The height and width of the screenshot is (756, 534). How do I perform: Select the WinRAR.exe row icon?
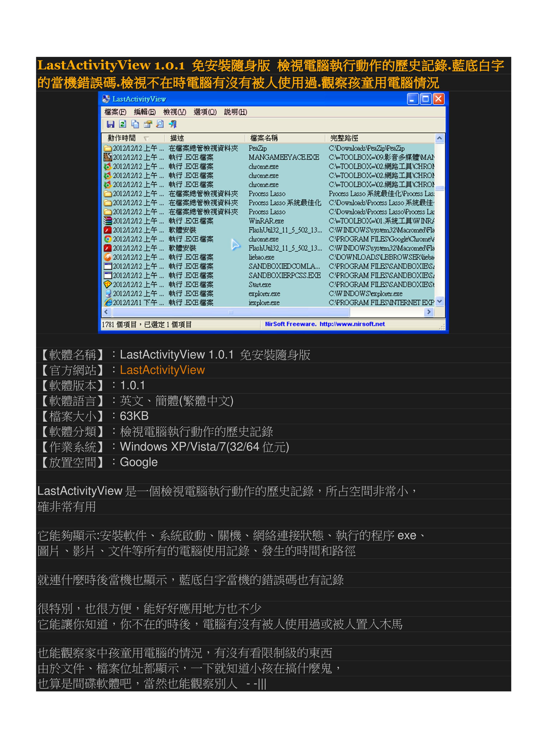(107, 221)
